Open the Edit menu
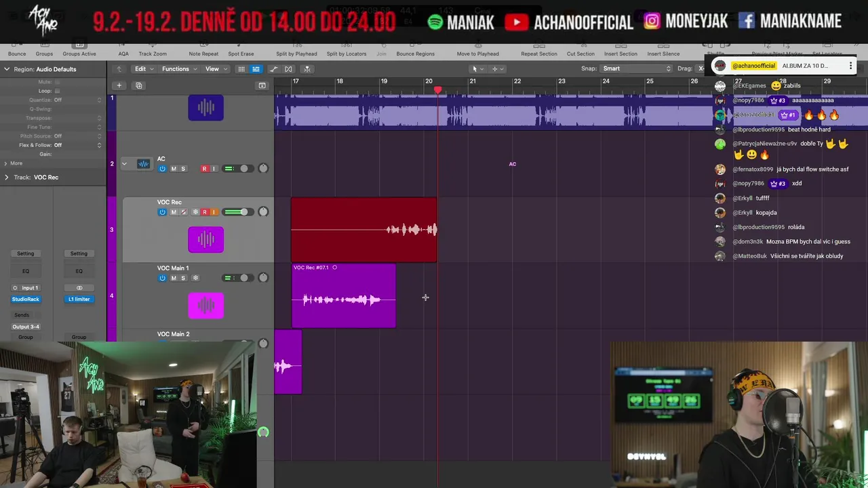 (x=143, y=69)
